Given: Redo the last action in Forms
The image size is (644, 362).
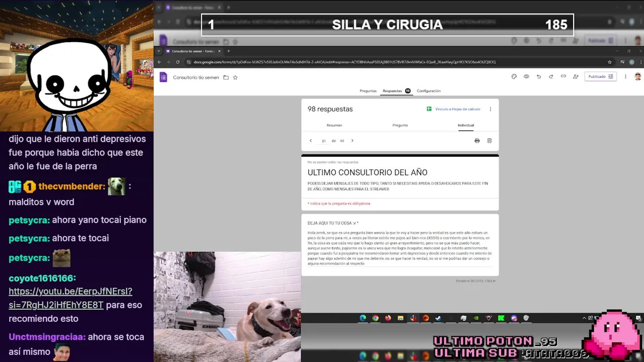Looking at the screenshot, I should click(x=551, y=76).
